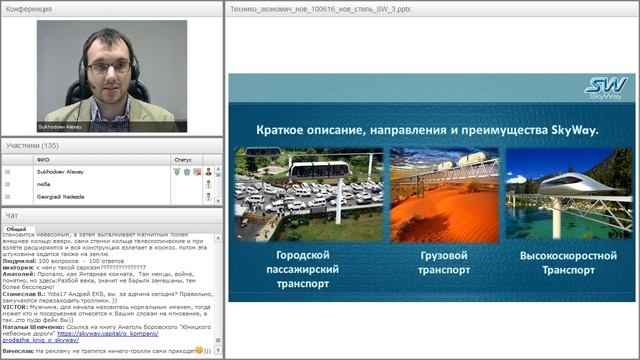The height and width of the screenshot is (360, 640).
Task: Select participant name Georgiadi Nadezda
Action: 60,197
